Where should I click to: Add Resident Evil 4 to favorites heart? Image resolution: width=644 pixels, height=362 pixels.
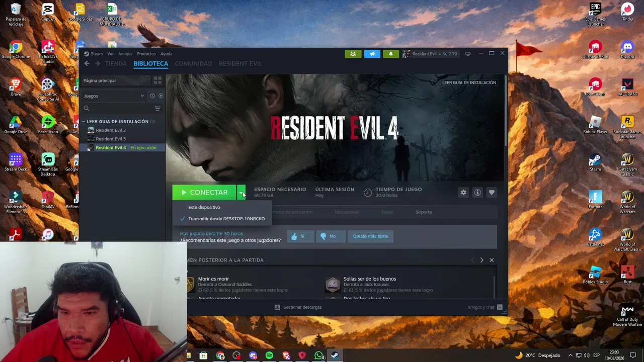click(x=492, y=192)
